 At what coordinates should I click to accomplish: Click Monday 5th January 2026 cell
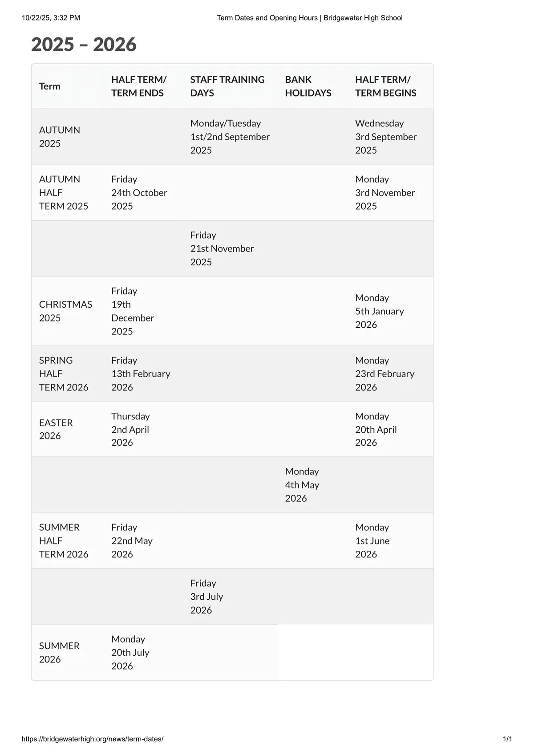pyautogui.click(x=380, y=311)
